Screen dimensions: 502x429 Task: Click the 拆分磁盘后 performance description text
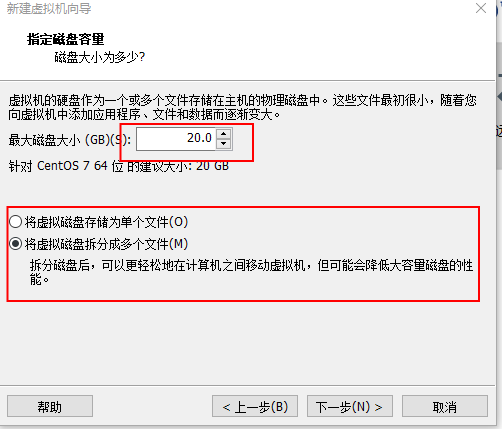[x=251, y=272]
